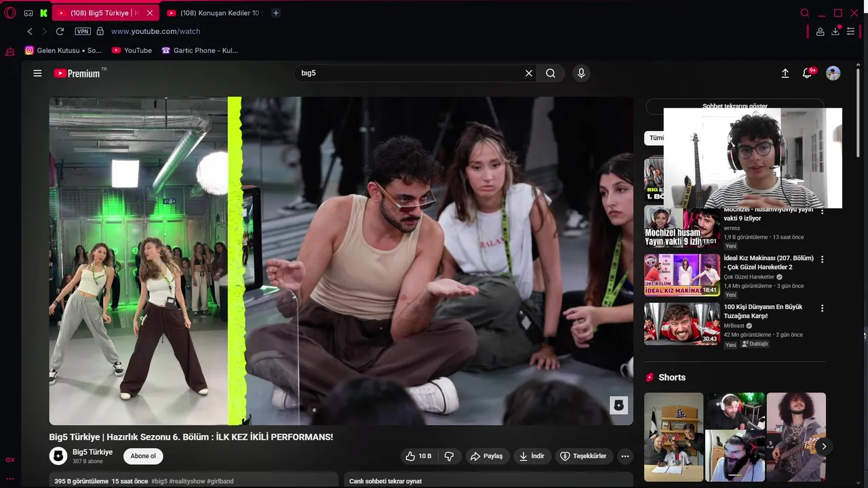Open the sidebar three-dot more options
Image resolution: width=868 pixels, height=488 pixels.
click(10, 478)
